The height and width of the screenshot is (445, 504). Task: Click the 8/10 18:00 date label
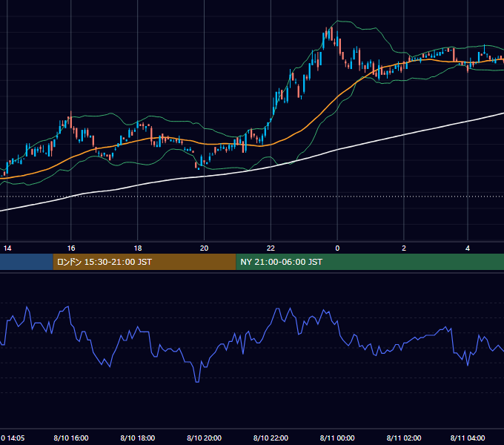coord(138,438)
